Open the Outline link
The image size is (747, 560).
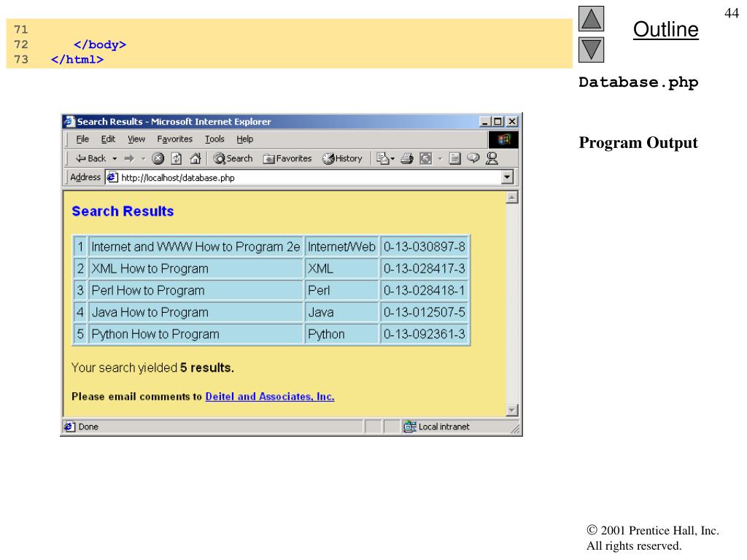pos(665,29)
